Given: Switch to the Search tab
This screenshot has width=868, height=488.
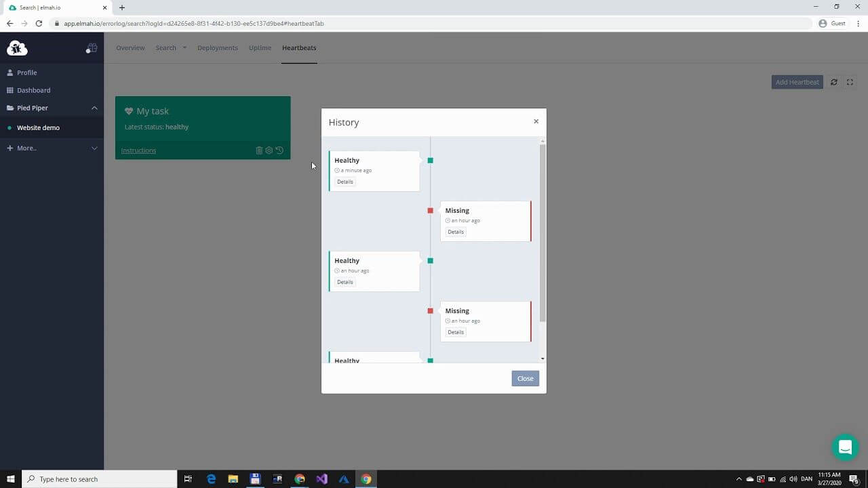Looking at the screenshot, I should 166,48.
